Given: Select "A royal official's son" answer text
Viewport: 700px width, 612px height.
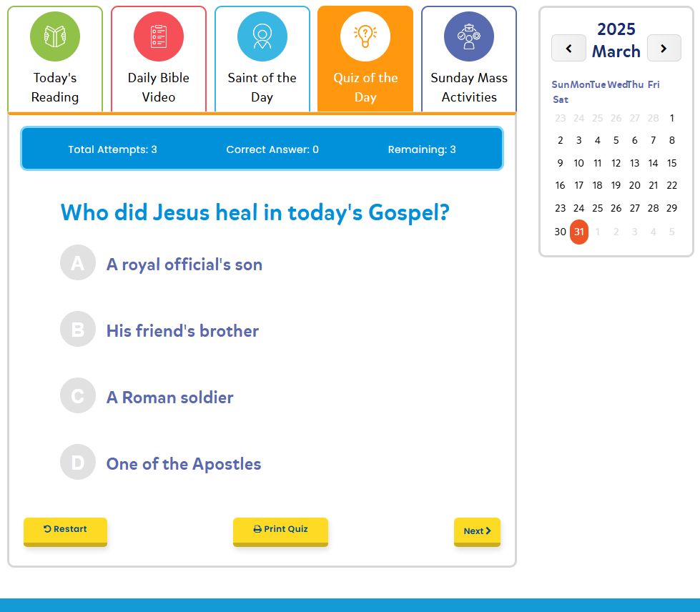Looking at the screenshot, I should 184,265.
